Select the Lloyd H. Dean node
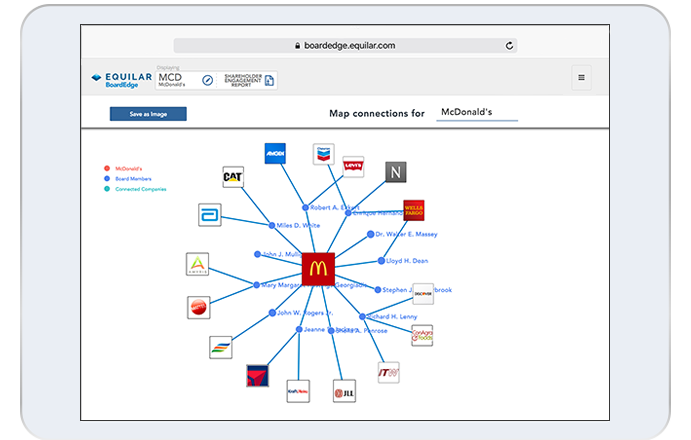Image resolution: width=691 pixels, height=440 pixels. click(381, 261)
